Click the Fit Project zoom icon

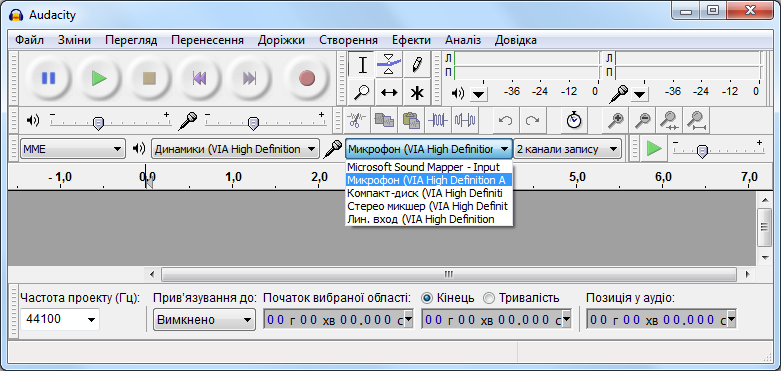[696, 120]
